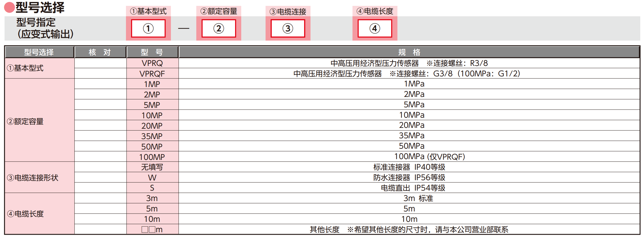Click the 5m model cell

[152, 209]
